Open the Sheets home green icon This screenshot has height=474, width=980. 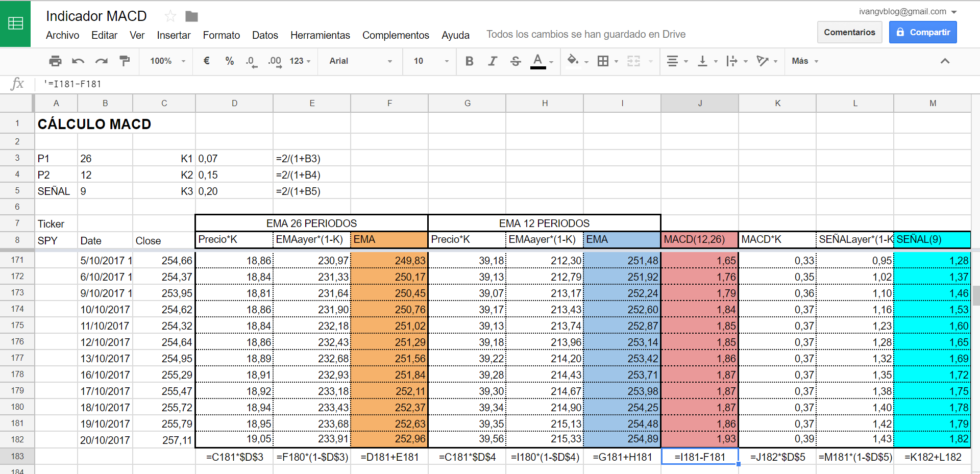15,23
